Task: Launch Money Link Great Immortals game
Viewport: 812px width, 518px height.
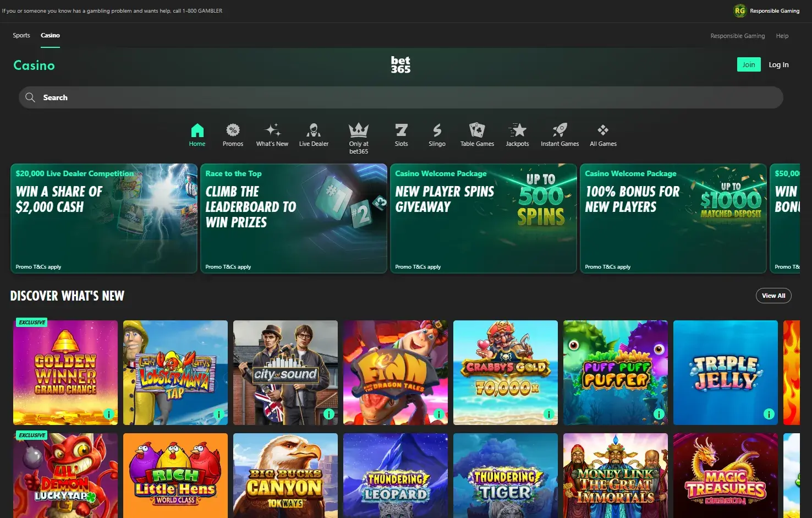Action: (x=616, y=476)
